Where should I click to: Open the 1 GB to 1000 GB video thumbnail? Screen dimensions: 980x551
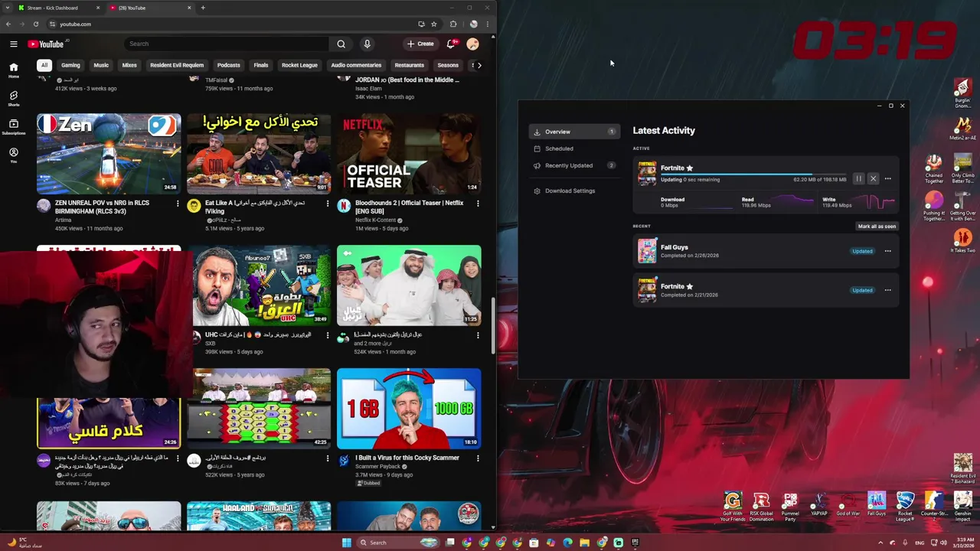[409, 409]
